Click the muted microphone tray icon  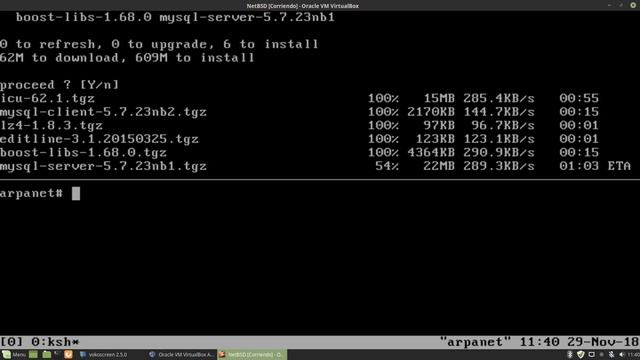pos(611,354)
